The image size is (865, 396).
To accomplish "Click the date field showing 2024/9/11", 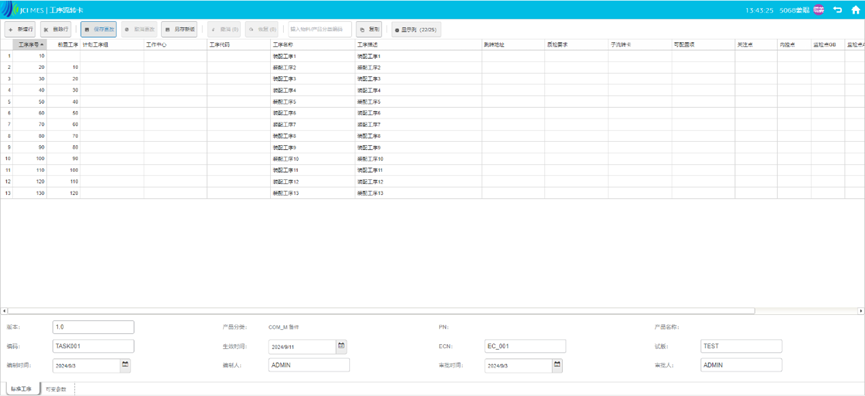I will click(x=302, y=347).
